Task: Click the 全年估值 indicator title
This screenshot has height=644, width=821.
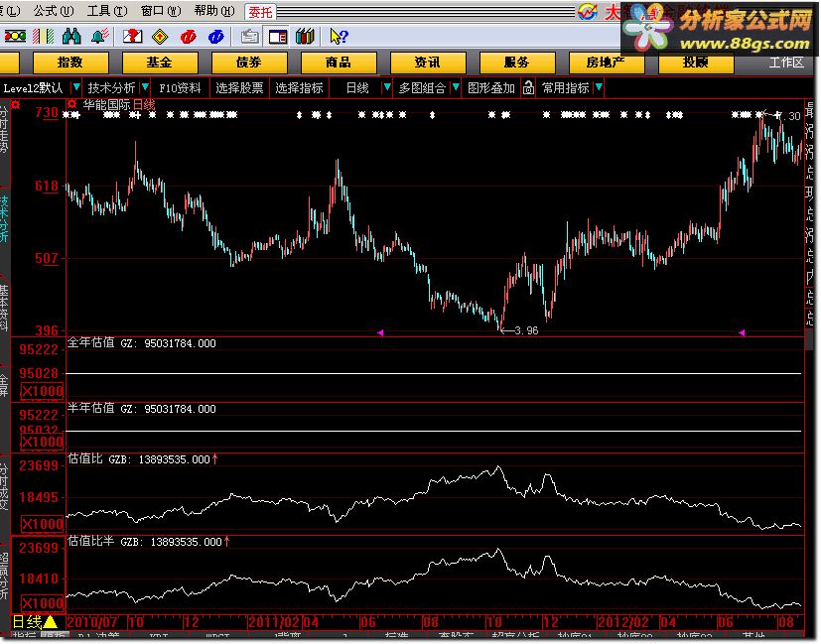Action: (x=90, y=343)
